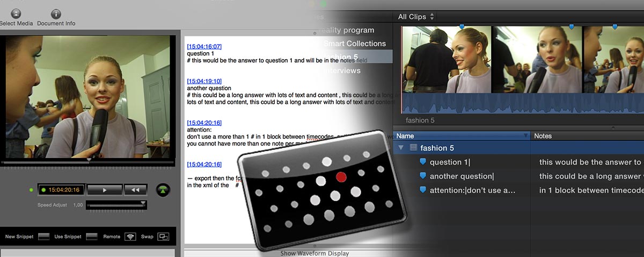Click the 'fashion 5' label under the filmstrip

click(x=420, y=120)
